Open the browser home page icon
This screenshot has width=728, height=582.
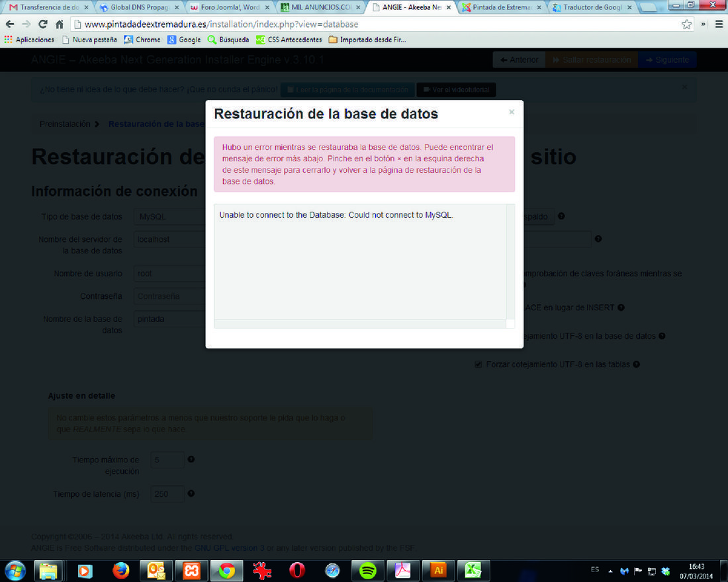tap(60, 24)
